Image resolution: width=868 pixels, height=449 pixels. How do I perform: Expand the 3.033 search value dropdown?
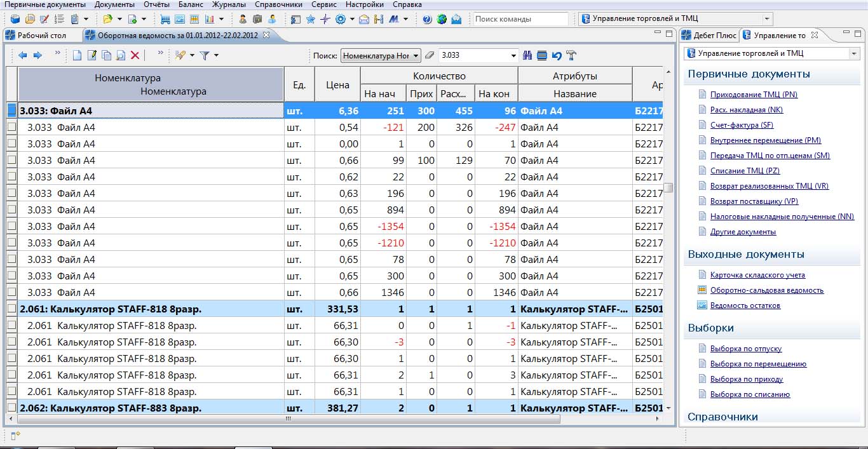click(513, 56)
